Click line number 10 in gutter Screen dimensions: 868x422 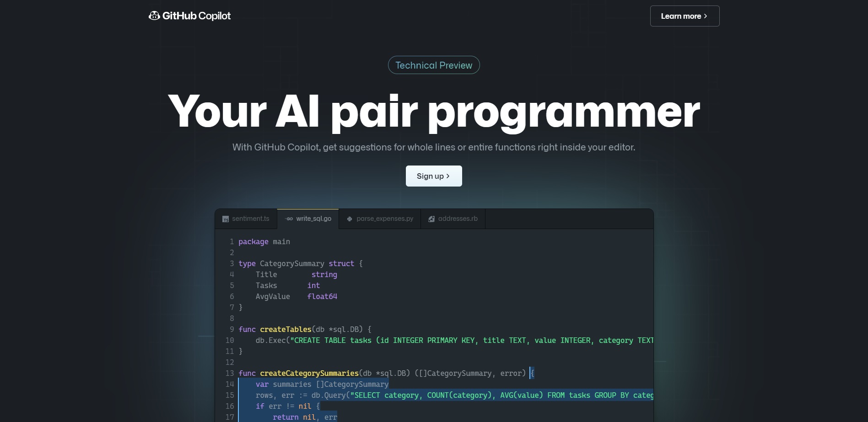230,341
